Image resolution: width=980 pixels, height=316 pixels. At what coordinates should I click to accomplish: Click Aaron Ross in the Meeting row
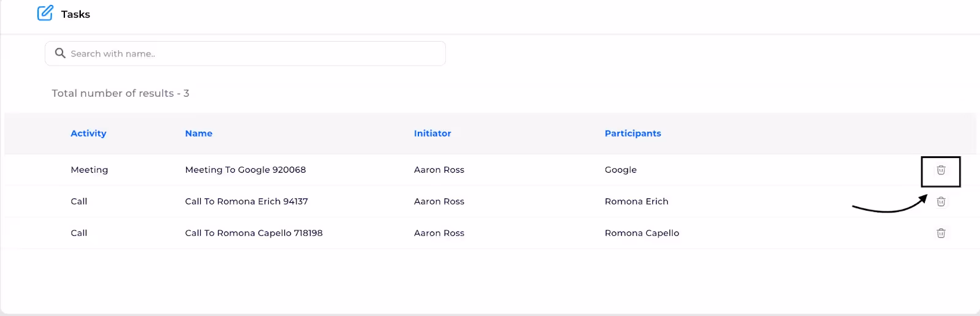pos(439,170)
